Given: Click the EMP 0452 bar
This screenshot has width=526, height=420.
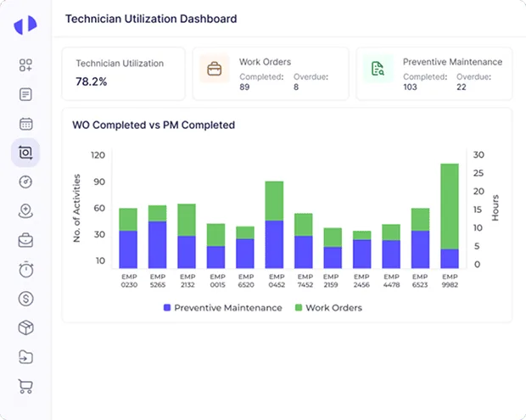Looking at the screenshot, I should 274,225.
